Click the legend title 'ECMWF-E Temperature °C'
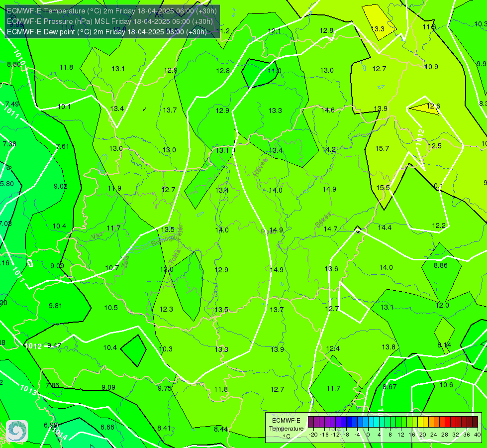This screenshot has width=487, height=448. 286,429
